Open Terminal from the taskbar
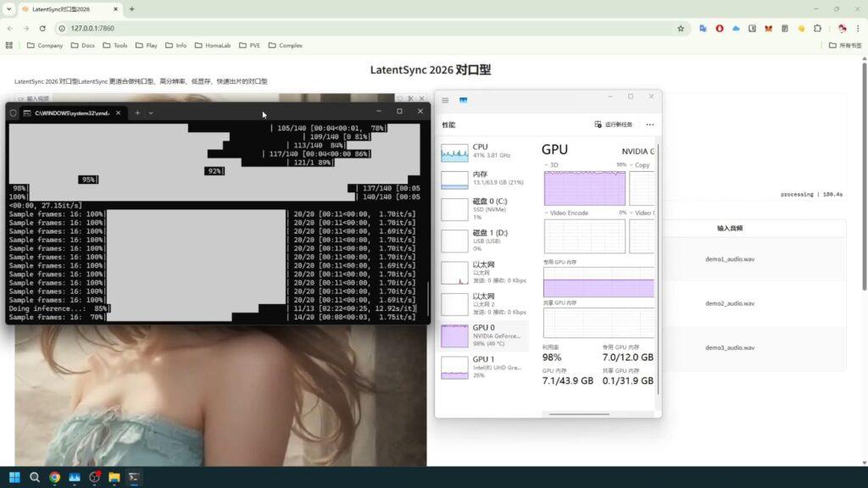Viewport: 868px width, 488px height. click(133, 477)
